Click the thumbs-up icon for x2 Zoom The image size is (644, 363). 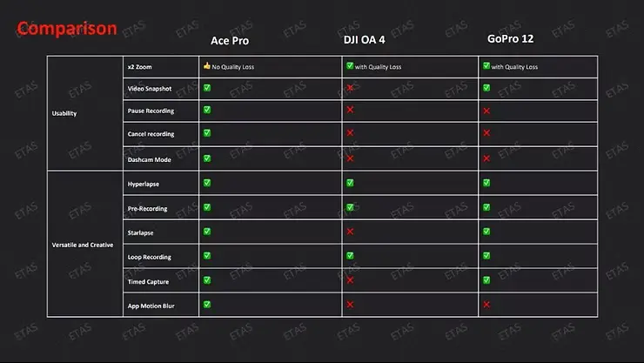[207, 65]
